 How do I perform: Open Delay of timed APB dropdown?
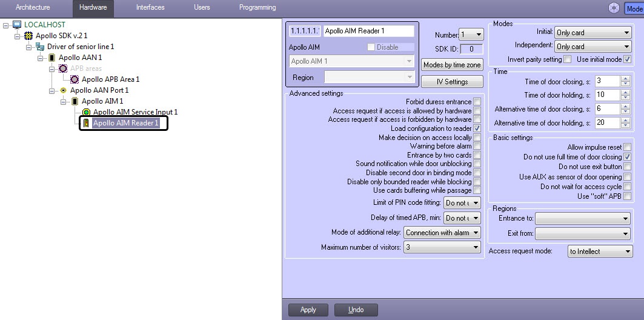tap(462, 218)
